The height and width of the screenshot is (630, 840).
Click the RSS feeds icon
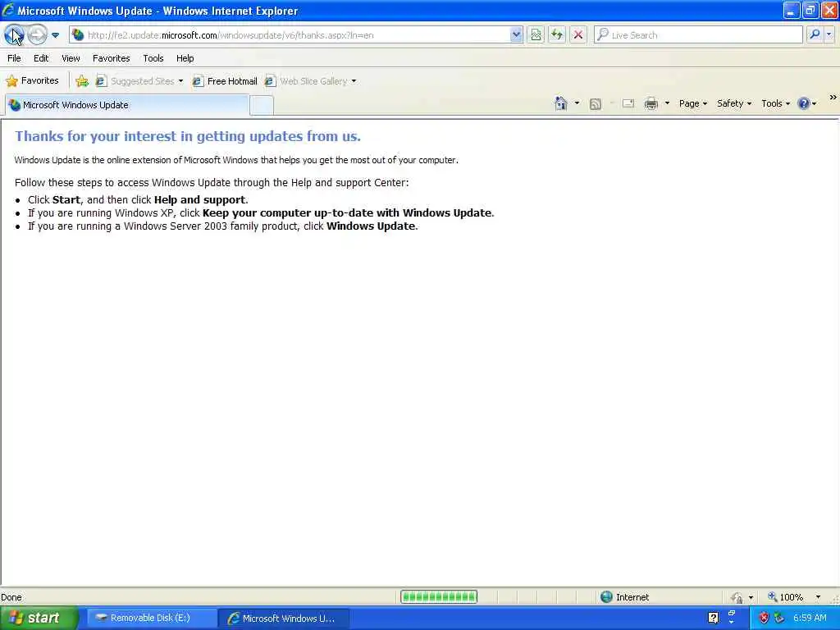596,104
